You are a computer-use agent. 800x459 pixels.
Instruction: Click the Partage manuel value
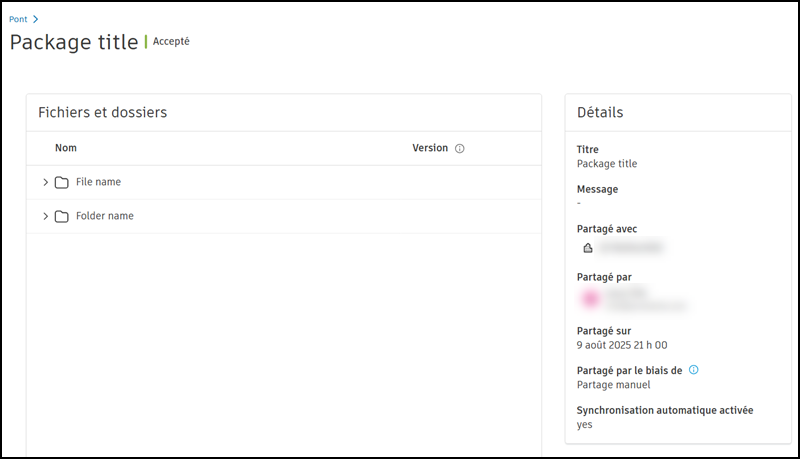click(x=613, y=384)
